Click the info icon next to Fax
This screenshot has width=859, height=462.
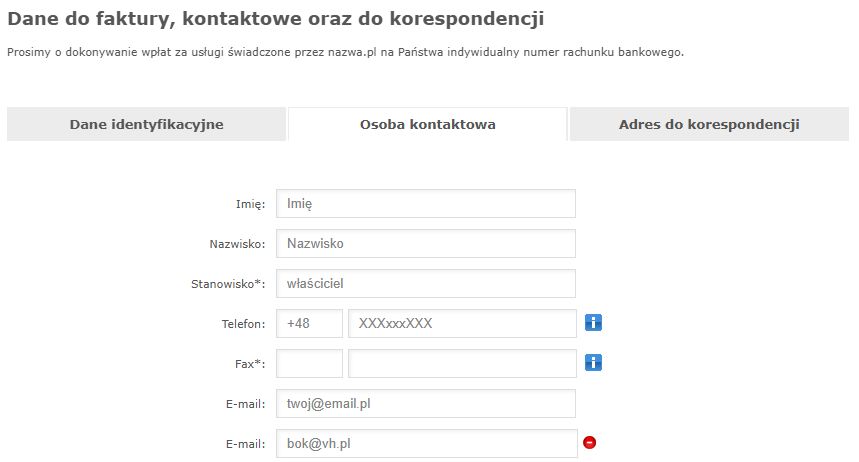point(593,363)
